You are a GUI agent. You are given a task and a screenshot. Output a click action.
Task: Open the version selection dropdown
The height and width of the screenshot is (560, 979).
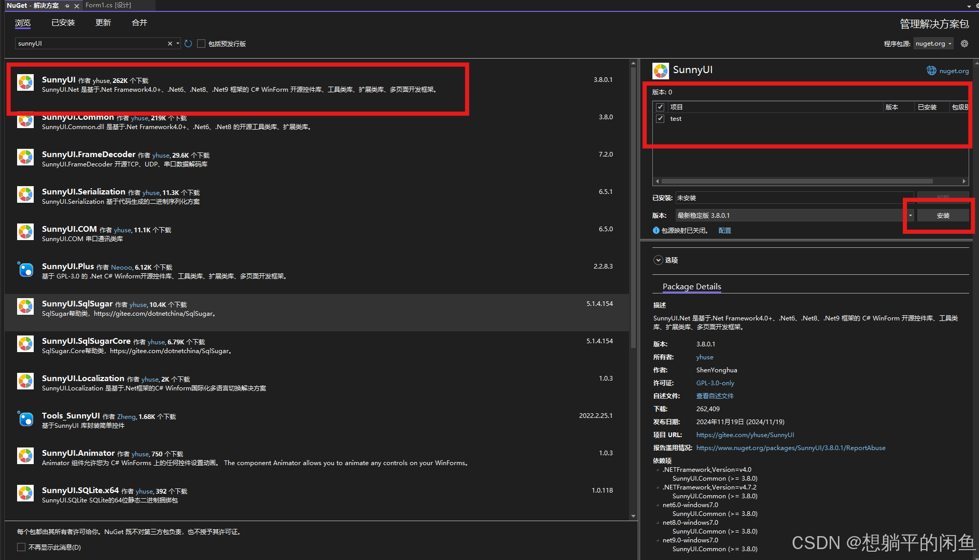[910, 215]
